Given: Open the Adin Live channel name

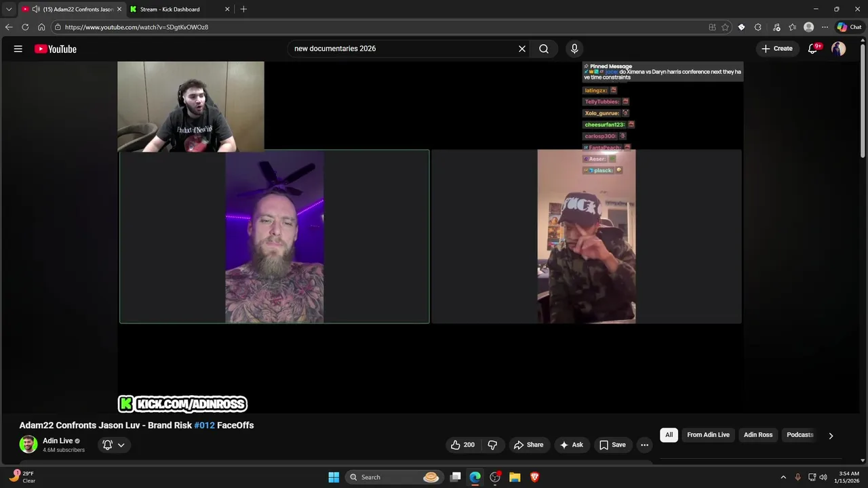Looking at the screenshot, I should [x=58, y=441].
